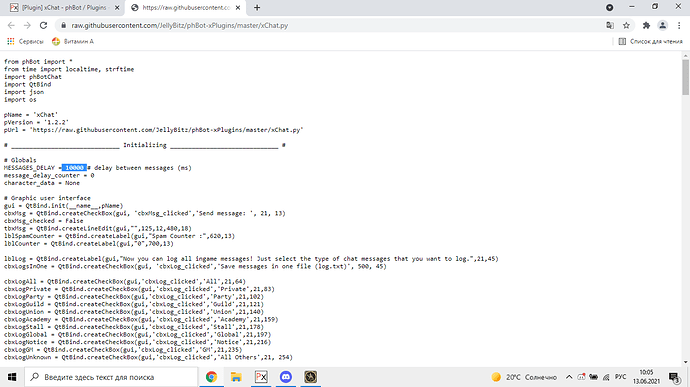The image size is (690, 387).
Task: Click the 'import phBotChat' line
Action: (x=33, y=77)
